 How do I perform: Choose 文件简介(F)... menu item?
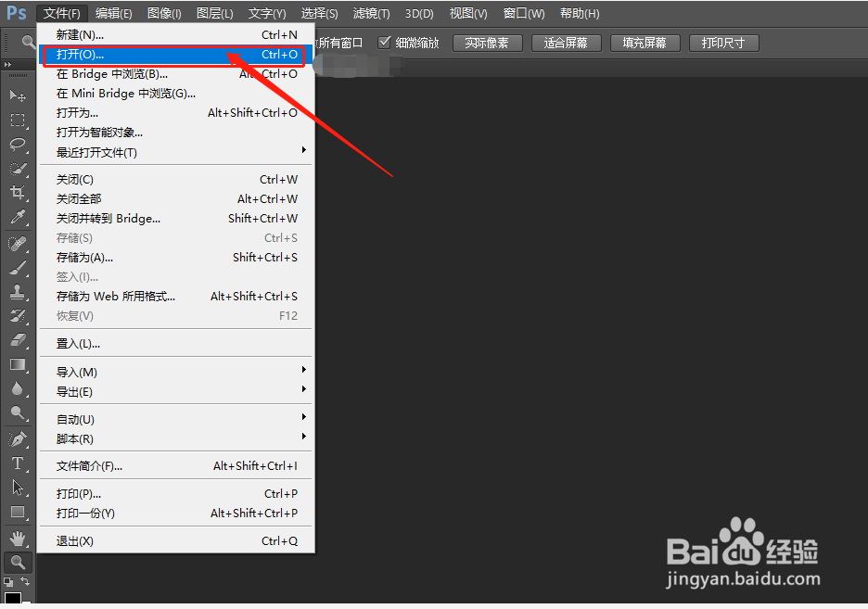pos(175,466)
